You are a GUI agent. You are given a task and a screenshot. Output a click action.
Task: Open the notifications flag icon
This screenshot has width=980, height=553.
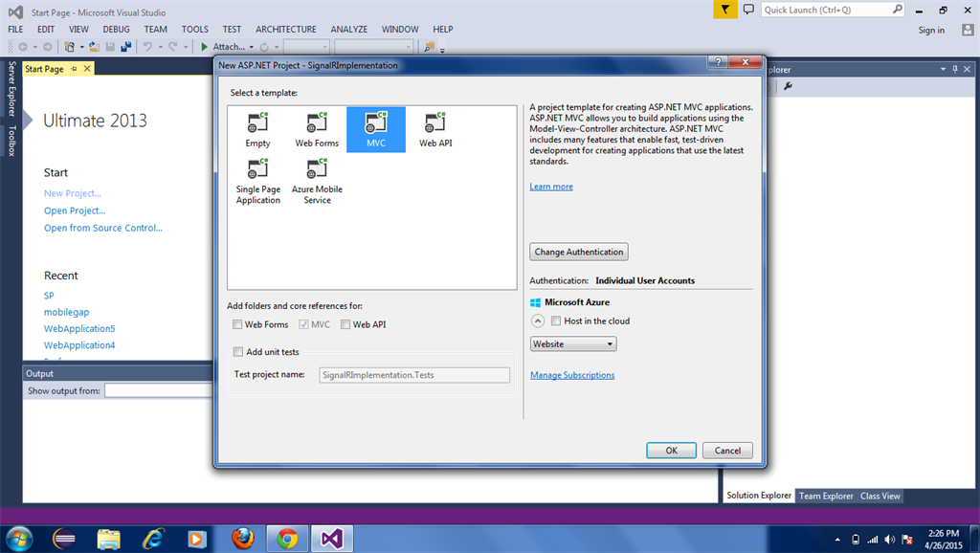click(725, 10)
